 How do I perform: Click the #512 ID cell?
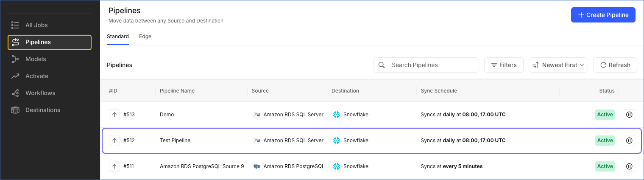pos(129,141)
